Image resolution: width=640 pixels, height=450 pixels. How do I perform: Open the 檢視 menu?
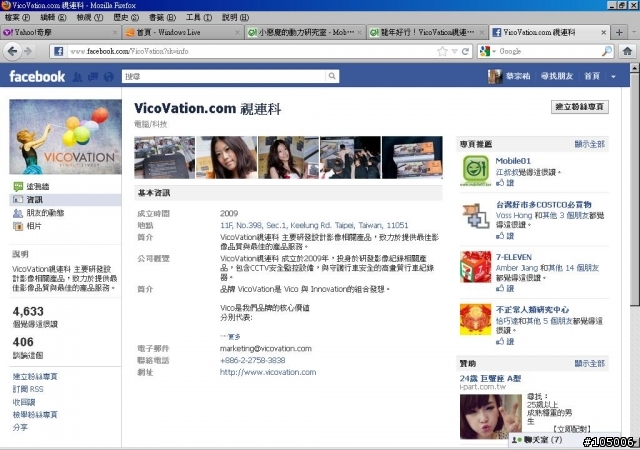[90, 18]
